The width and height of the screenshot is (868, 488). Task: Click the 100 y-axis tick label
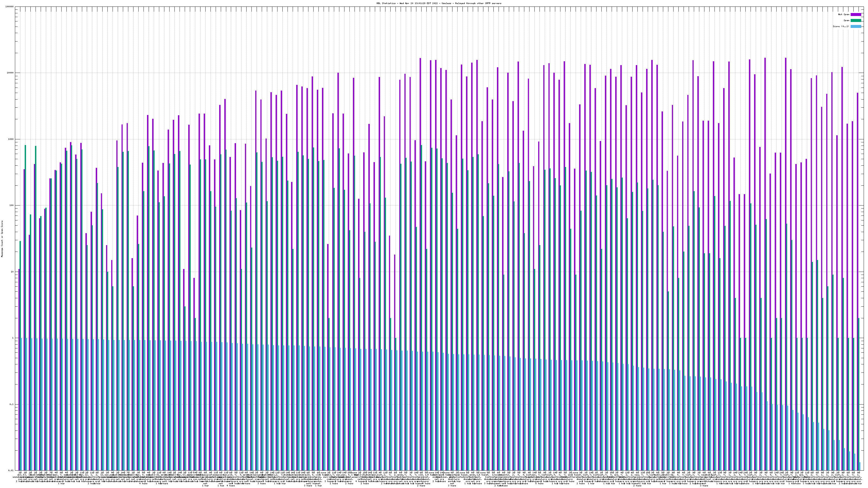[11, 206]
